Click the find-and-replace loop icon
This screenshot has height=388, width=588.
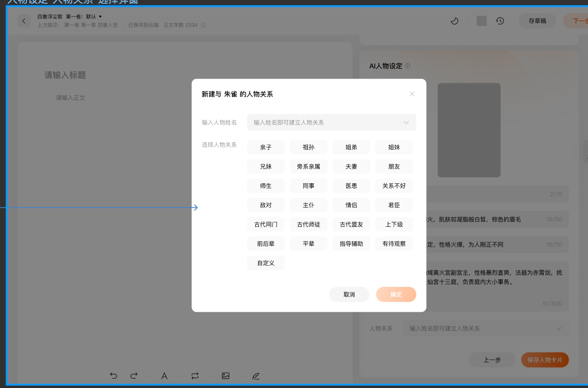195,376
